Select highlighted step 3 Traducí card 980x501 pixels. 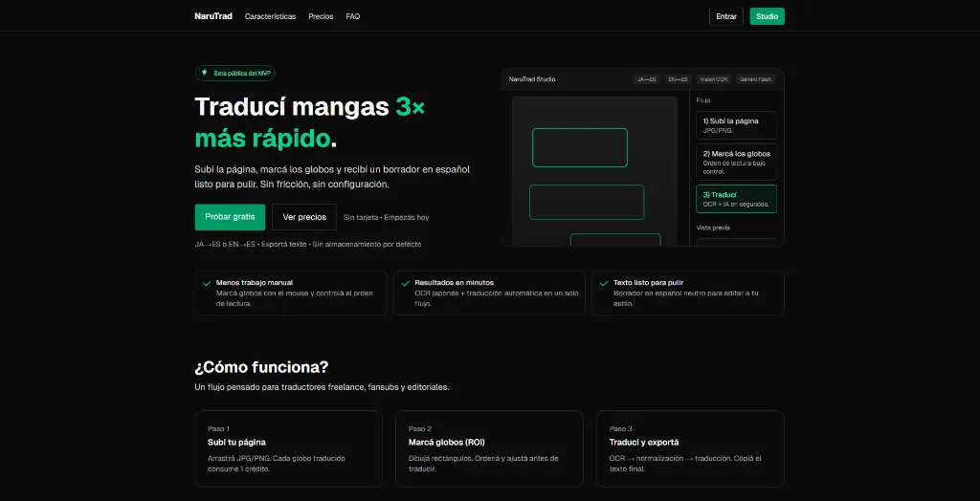pos(736,199)
